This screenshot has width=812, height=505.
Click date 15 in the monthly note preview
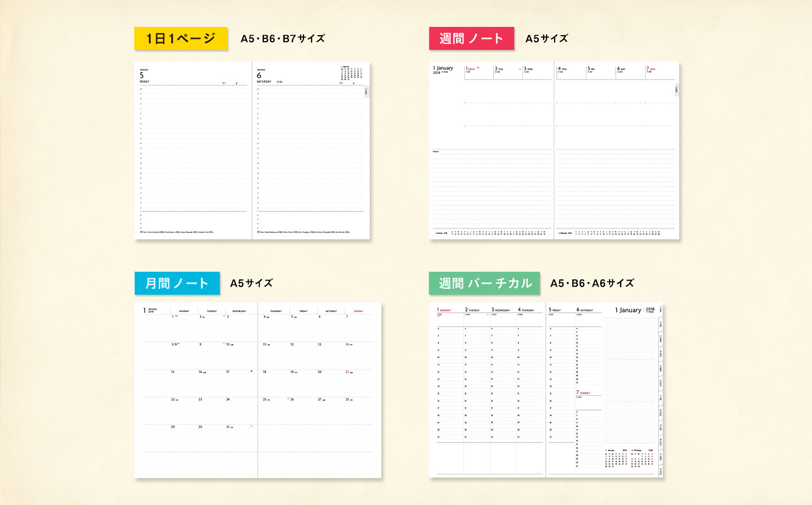point(173,372)
